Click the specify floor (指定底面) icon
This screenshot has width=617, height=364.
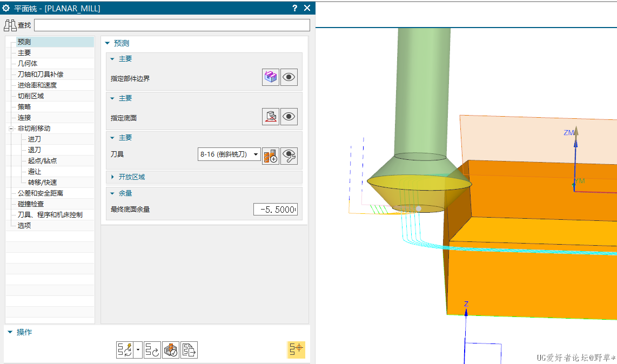(x=271, y=117)
